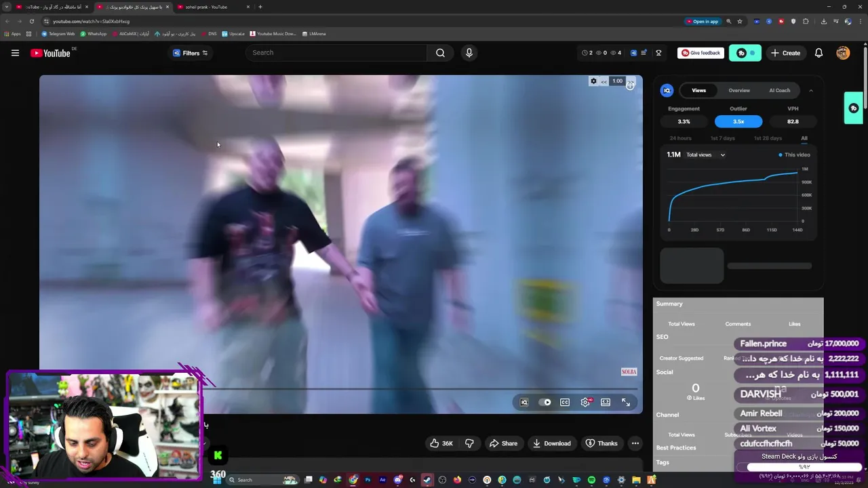The image size is (868, 488).
Task: Open the browser tab search dropdown
Action: [x=7, y=7]
